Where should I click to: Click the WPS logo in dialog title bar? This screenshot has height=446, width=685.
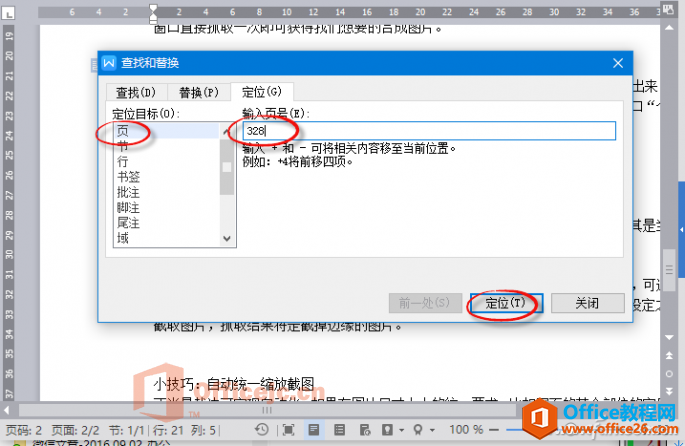[108, 63]
